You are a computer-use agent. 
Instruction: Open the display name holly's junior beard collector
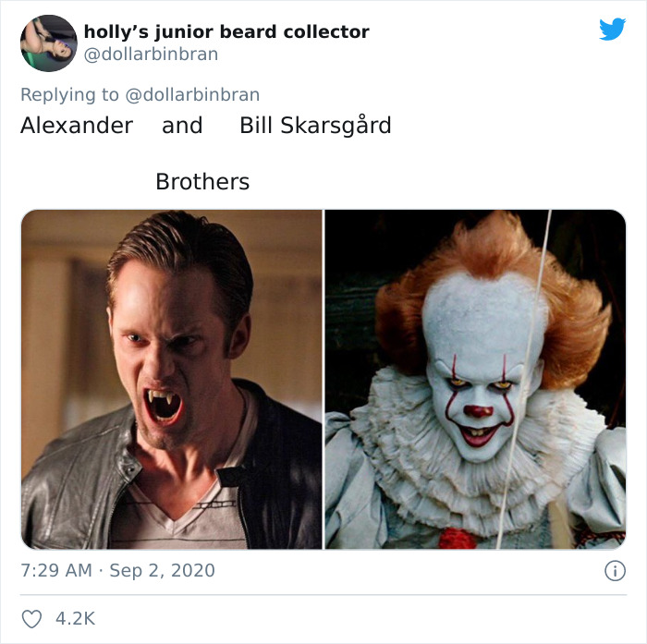coord(226,31)
